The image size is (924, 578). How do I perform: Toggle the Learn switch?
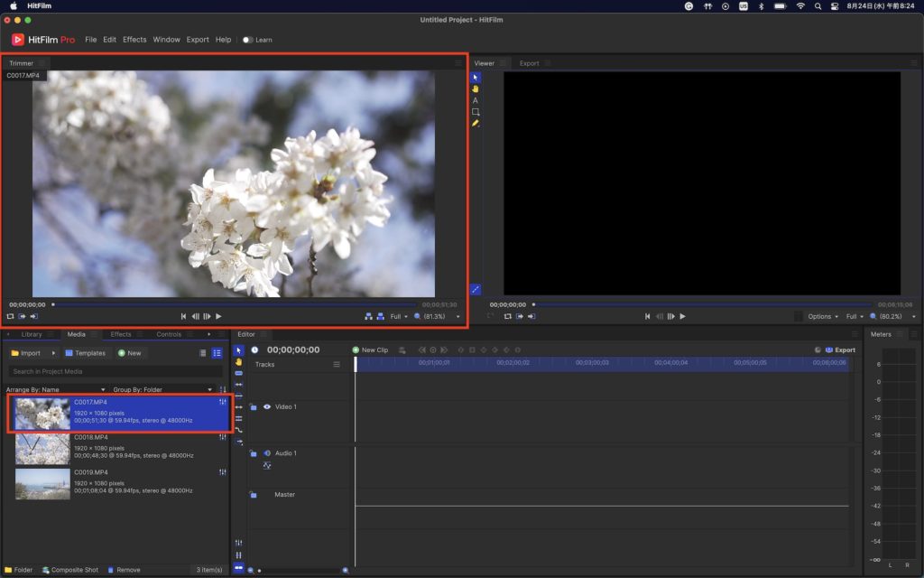[247, 40]
